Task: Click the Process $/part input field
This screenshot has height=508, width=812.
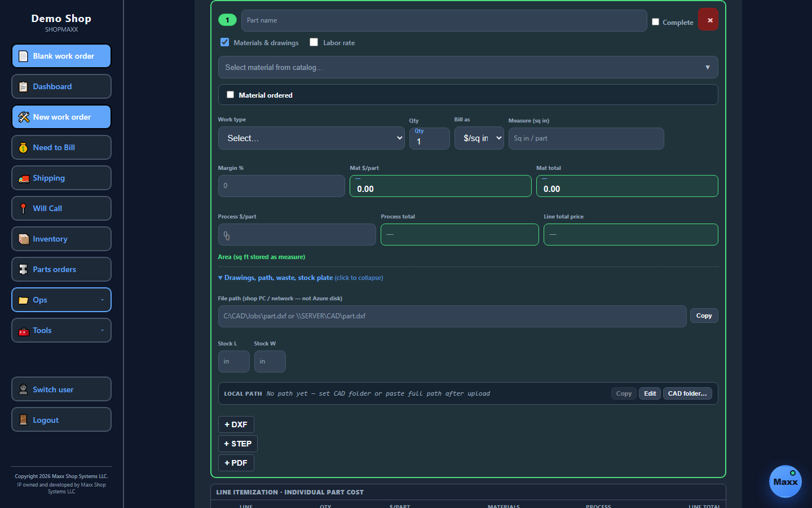Action: click(297, 234)
